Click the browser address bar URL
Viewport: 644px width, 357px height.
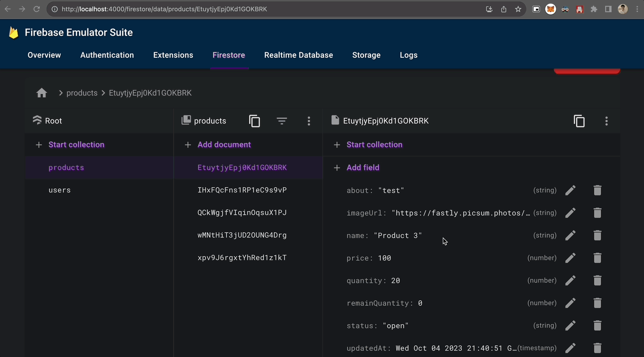point(164,9)
